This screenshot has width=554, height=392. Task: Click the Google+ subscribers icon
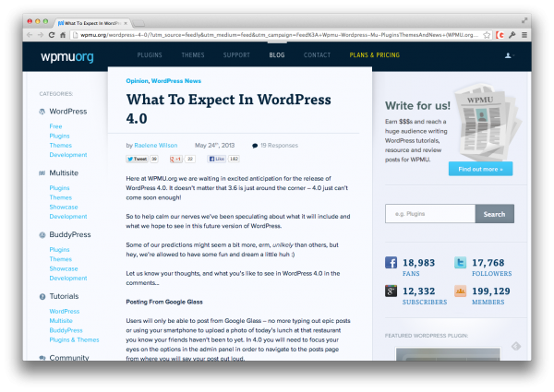pos(391,291)
